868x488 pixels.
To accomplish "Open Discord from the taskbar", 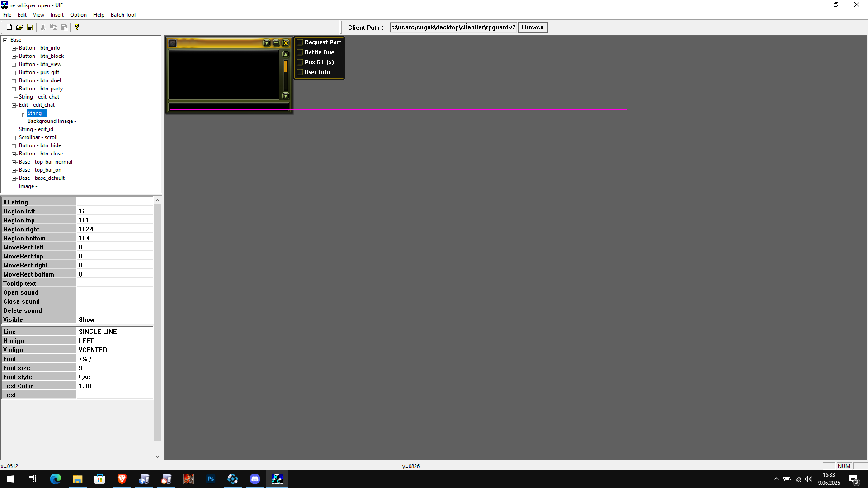I will pos(255,479).
